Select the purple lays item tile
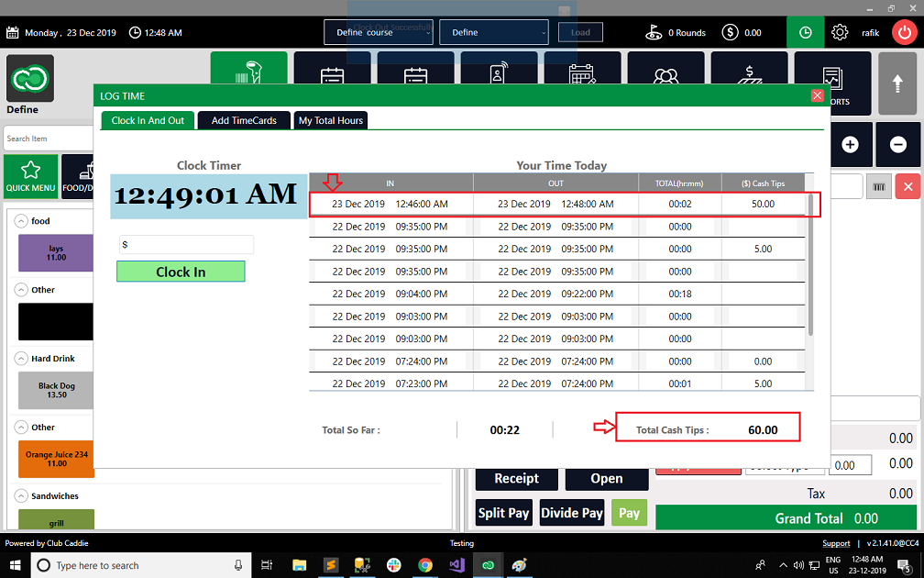This screenshot has height=578, width=924. tap(56, 253)
